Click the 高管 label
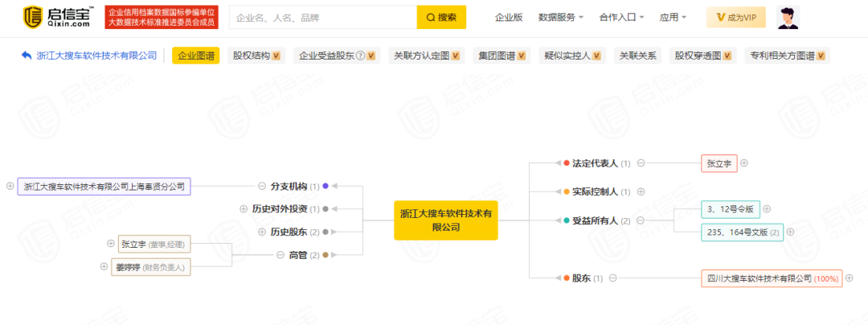 tap(298, 255)
